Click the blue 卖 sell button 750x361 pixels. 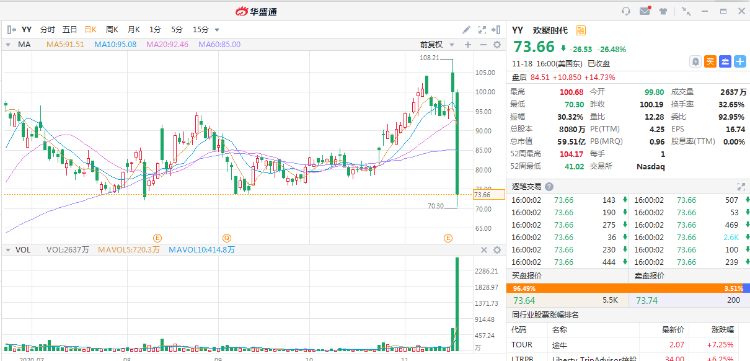(x=725, y=61)
